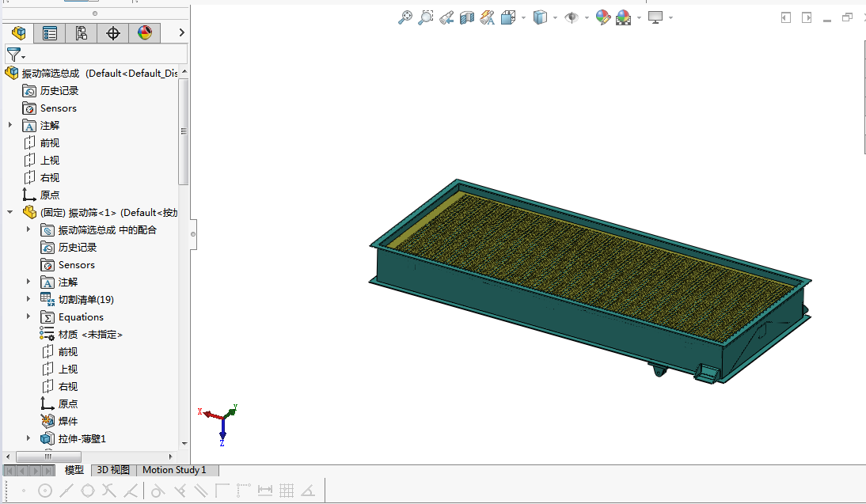Click the grid snap icon
Image resolution: width=866 pixels, height=504 pixels.
coord(287,491)
